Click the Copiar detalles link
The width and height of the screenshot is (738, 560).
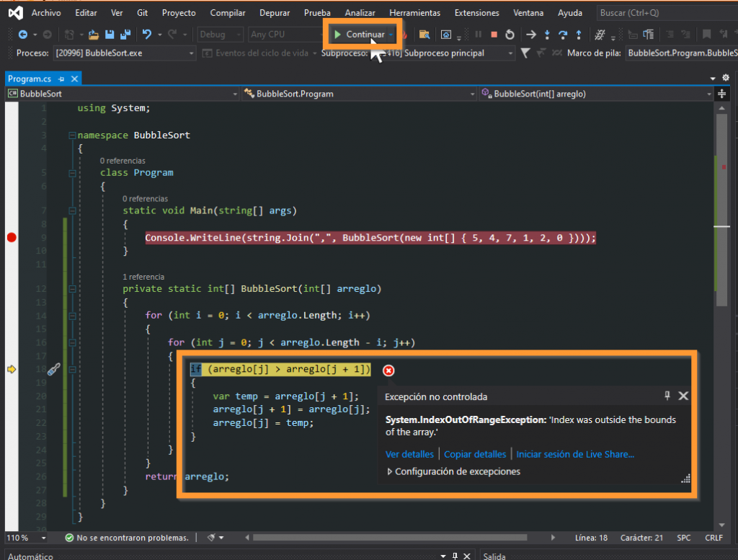click(475, 454)
